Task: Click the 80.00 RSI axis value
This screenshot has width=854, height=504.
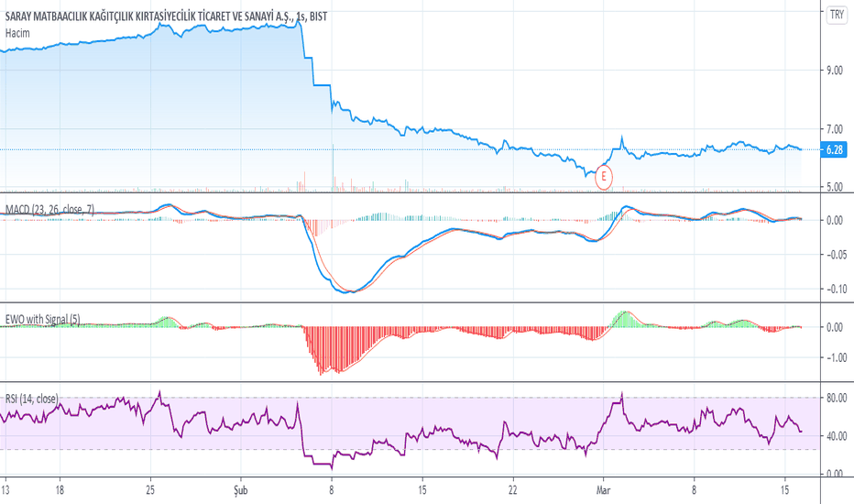Action: point(837,399)
